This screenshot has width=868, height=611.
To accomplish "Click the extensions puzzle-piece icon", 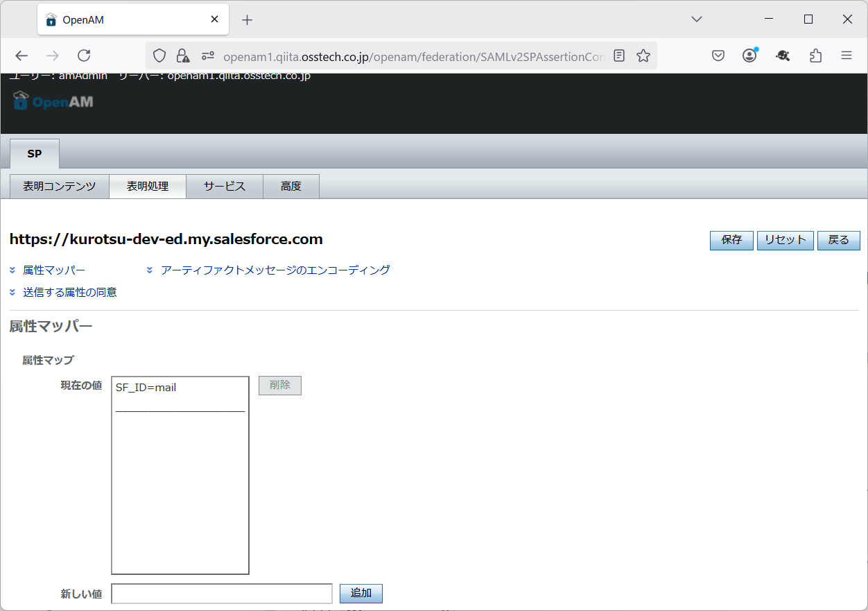I will (x=816, y=56).
